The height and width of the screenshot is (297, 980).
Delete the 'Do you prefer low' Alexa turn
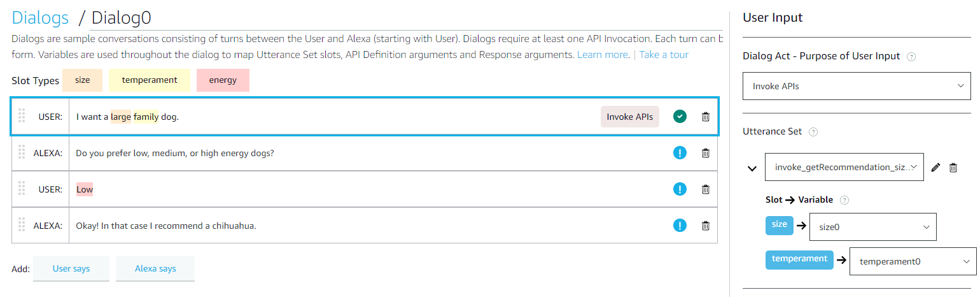[705, 153]
